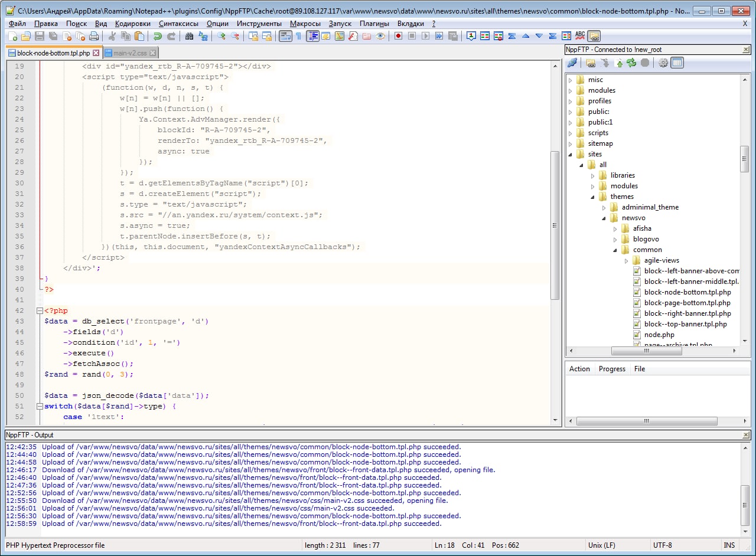The image size is (756, 556).
Task: Click the editor vertical scrollbar thumb
Action: pos(555,224)
